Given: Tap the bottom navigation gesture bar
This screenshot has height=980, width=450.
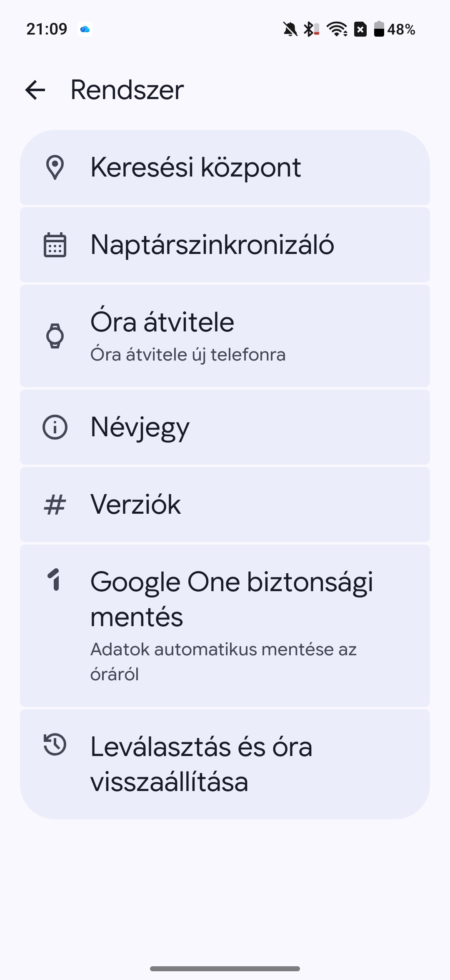Looking at the screenshot, I should 225,969.
